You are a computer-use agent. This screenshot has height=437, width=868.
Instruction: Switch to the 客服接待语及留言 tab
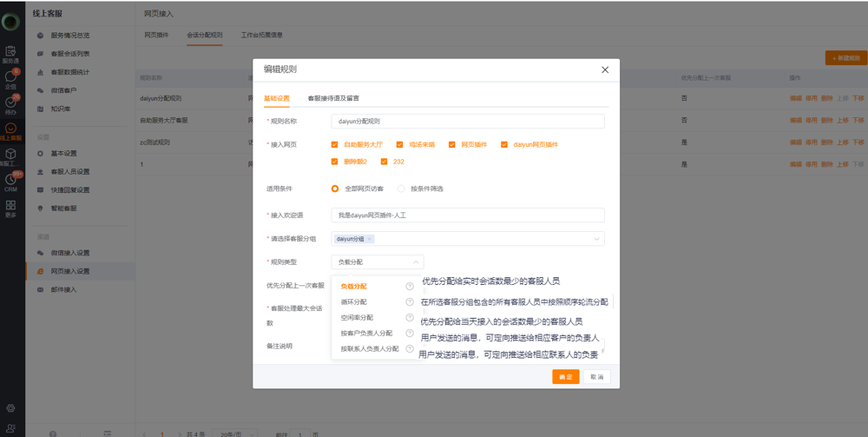point(333,98)
